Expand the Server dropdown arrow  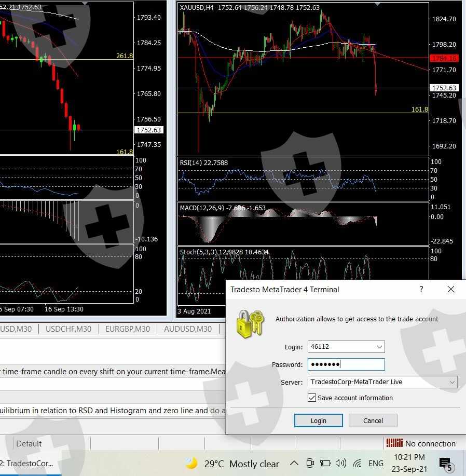click(x=452, y=382)
